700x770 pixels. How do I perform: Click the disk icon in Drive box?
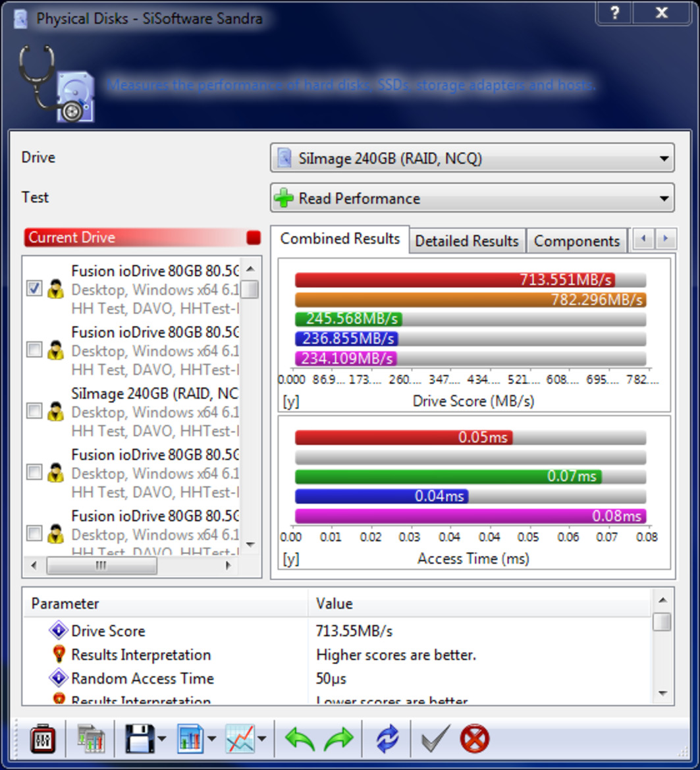[x=284, y=158]
